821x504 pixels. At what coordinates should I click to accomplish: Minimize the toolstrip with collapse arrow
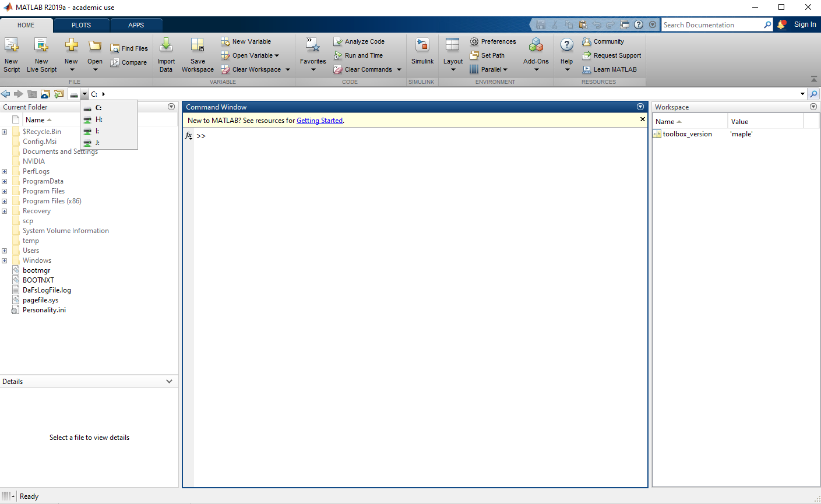(x=814, y=79)
